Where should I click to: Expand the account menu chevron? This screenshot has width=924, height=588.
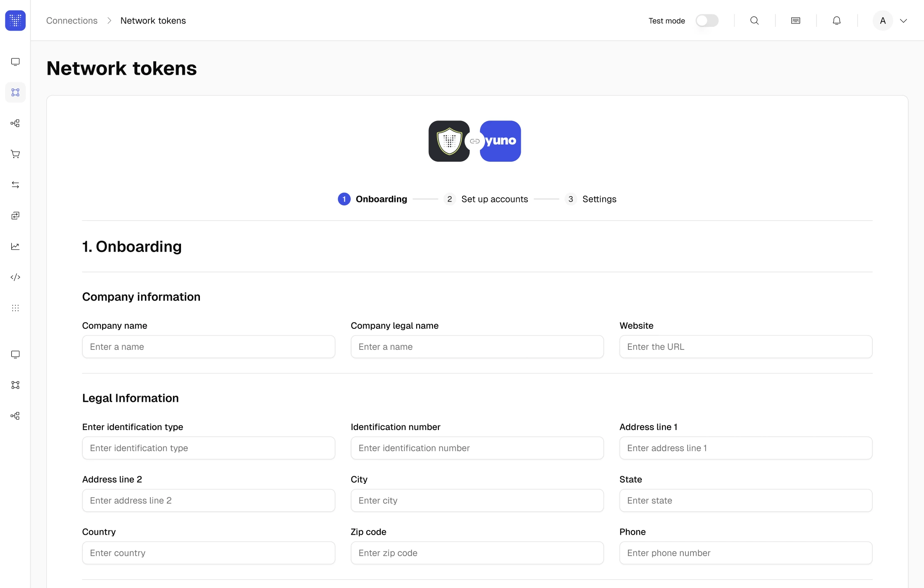click(903, 21)
